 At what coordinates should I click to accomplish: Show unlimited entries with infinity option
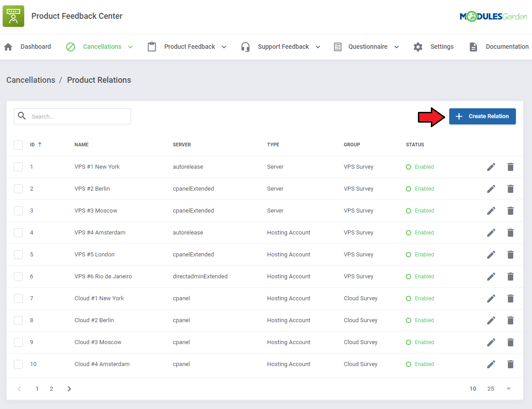509,388
